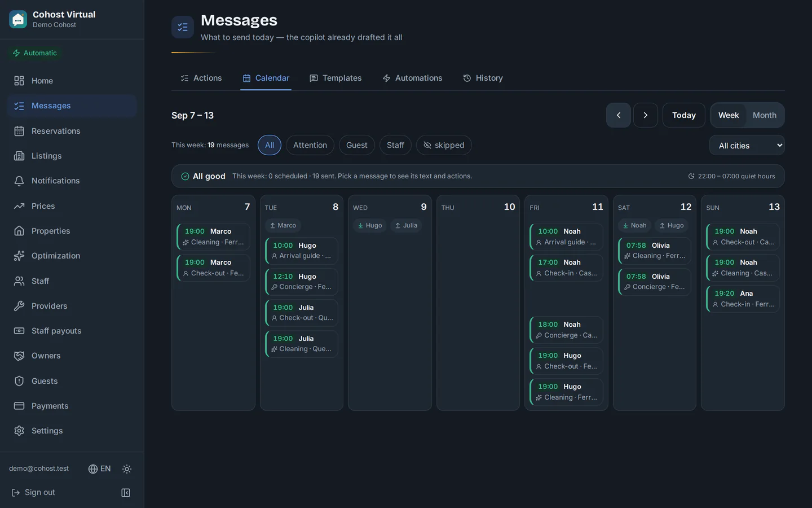Switch to the Templates tab
Image resolution: width=812 pixels, height=508 pixels.
coord(336,78)
